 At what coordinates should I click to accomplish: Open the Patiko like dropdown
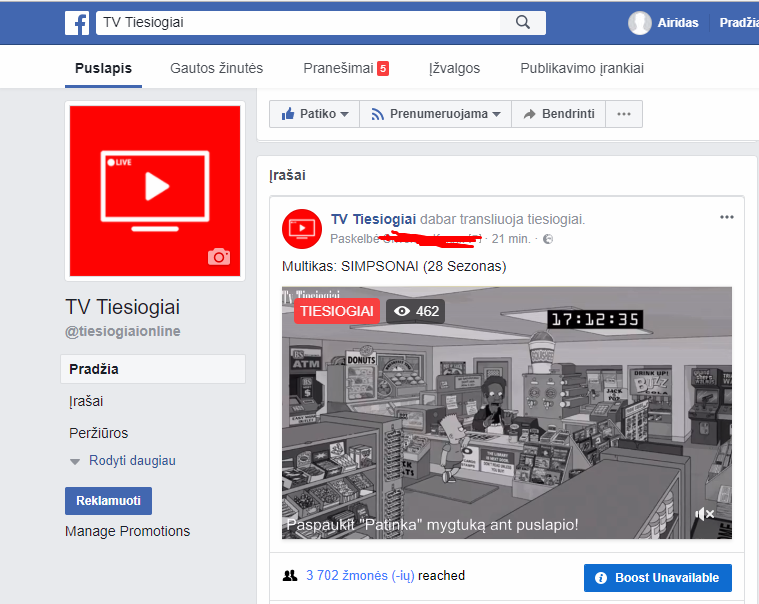click(315, 114)
